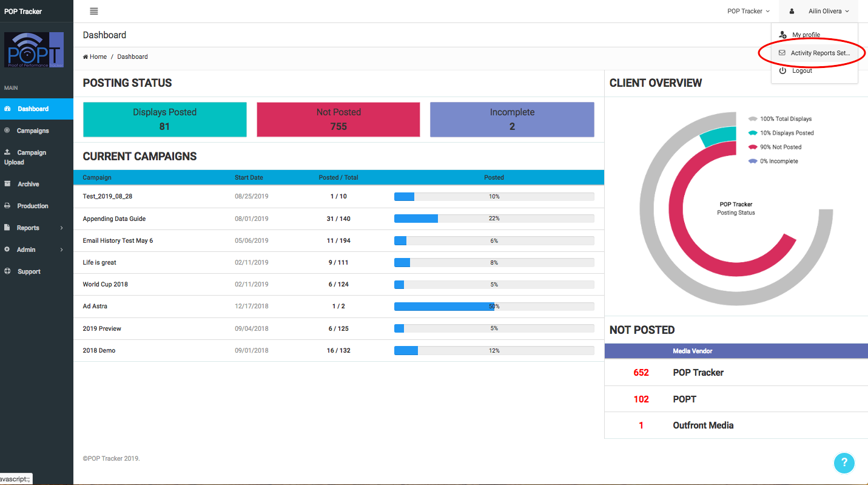This screenshot has height=485, width=868.
Task: Click the Start Date column header
Action: (249, 177)
